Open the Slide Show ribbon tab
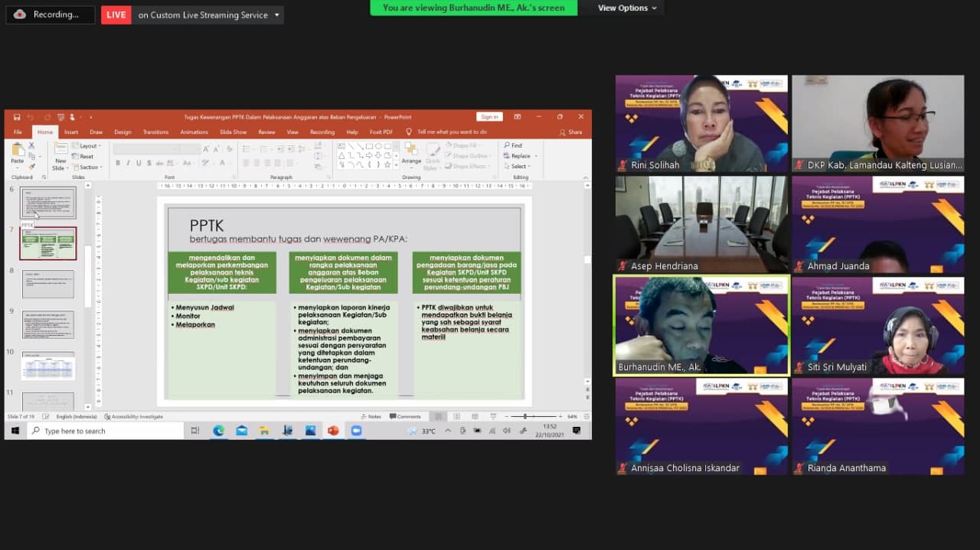Image resolution: width=980 pixels, height=550 pixels. (233, 132)
